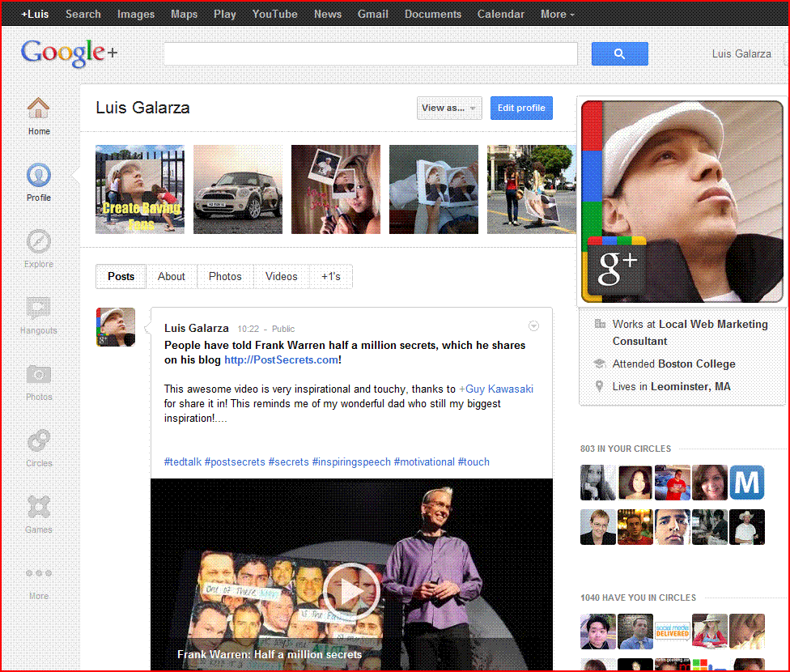
Task: Open the 803 IN YOUR CIRCLES heading
Action: (625, 449)
